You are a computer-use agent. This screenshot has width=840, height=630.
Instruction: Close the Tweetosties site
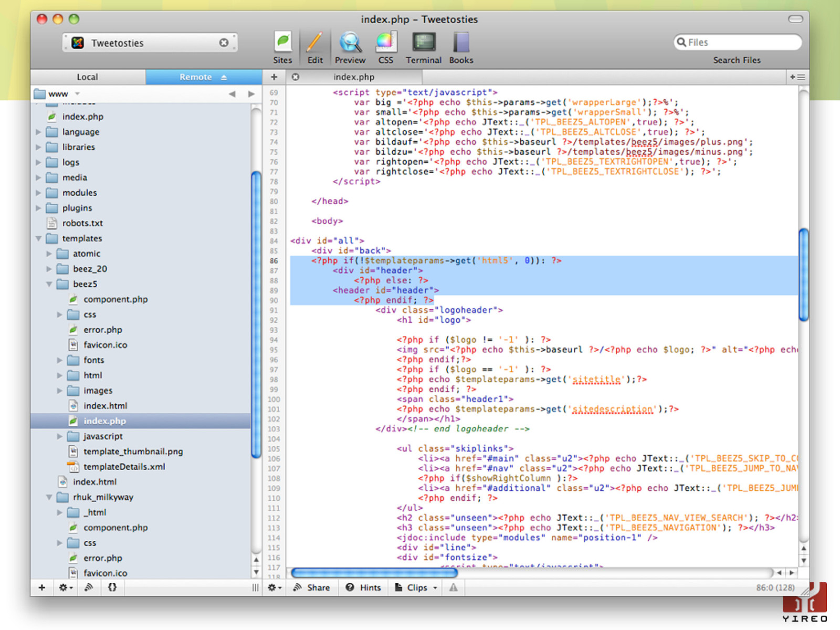coord(224,43)
